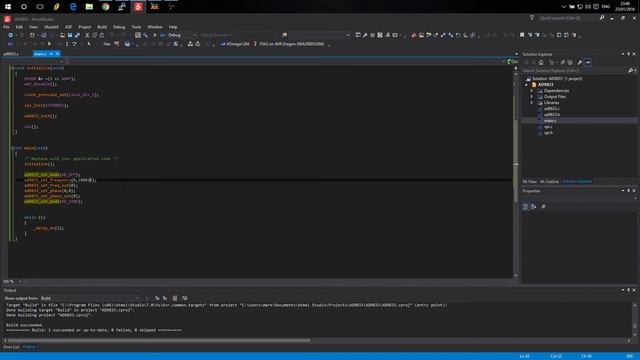640x360 pixels.
Task: Click the wrench icon in main toolbar
Action: (x=365, y=36)
